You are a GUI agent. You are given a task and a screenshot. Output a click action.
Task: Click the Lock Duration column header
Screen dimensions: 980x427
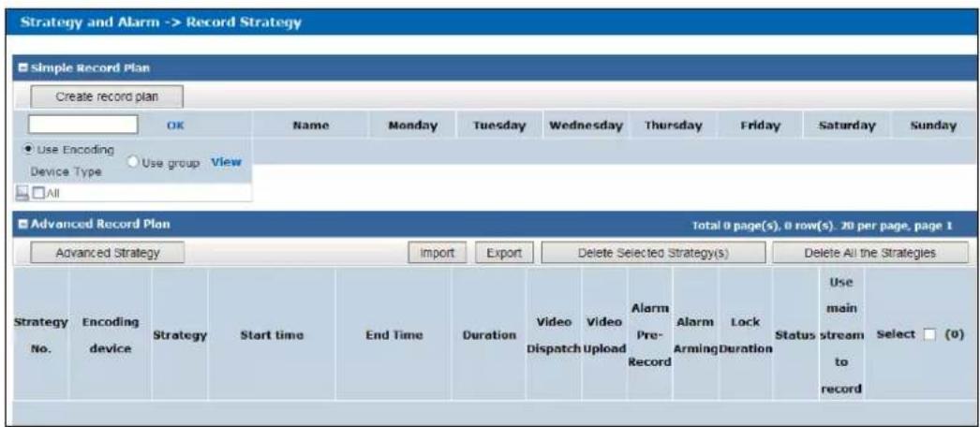pyautogui.click(x=745, y=335)
